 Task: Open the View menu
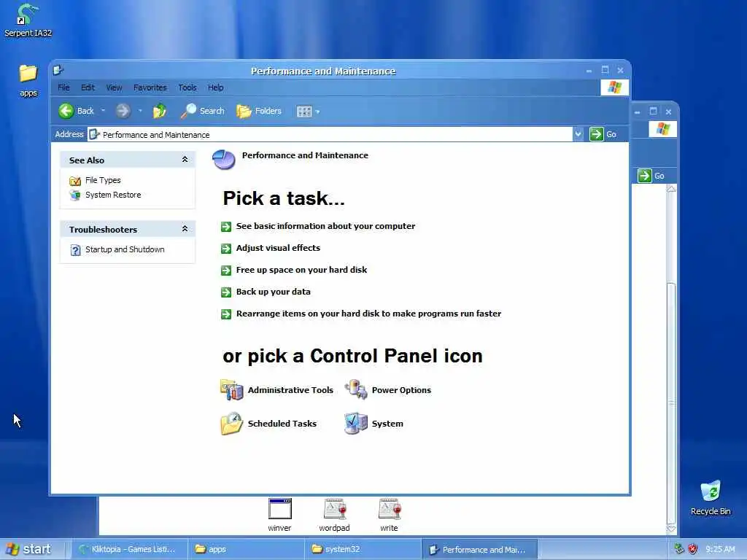pyautogui.click(x=114, y=87)
